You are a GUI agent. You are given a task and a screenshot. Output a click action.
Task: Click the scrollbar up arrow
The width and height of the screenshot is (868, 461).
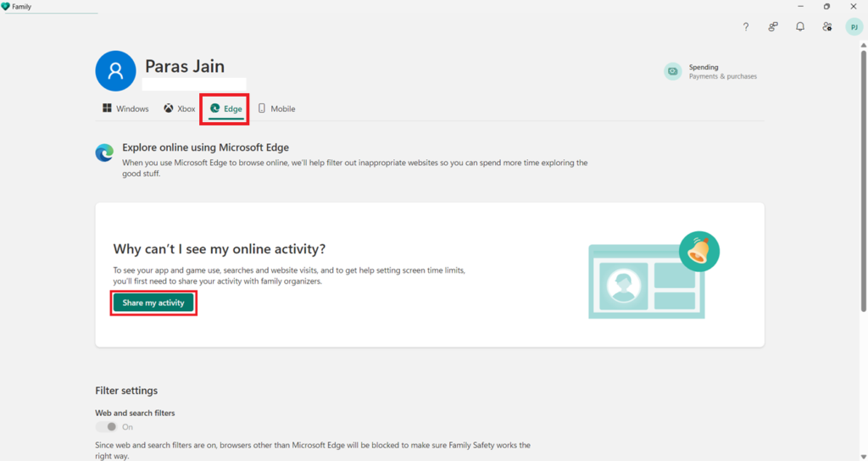(863, 46)
